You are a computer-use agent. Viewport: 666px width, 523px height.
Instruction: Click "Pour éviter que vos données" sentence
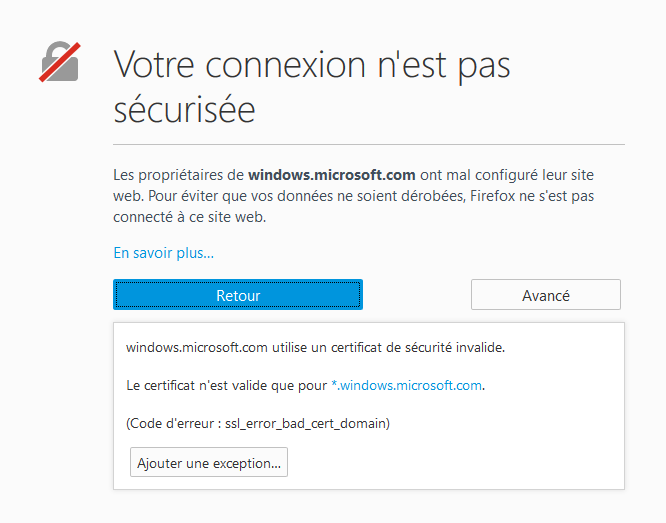[240, 196]
